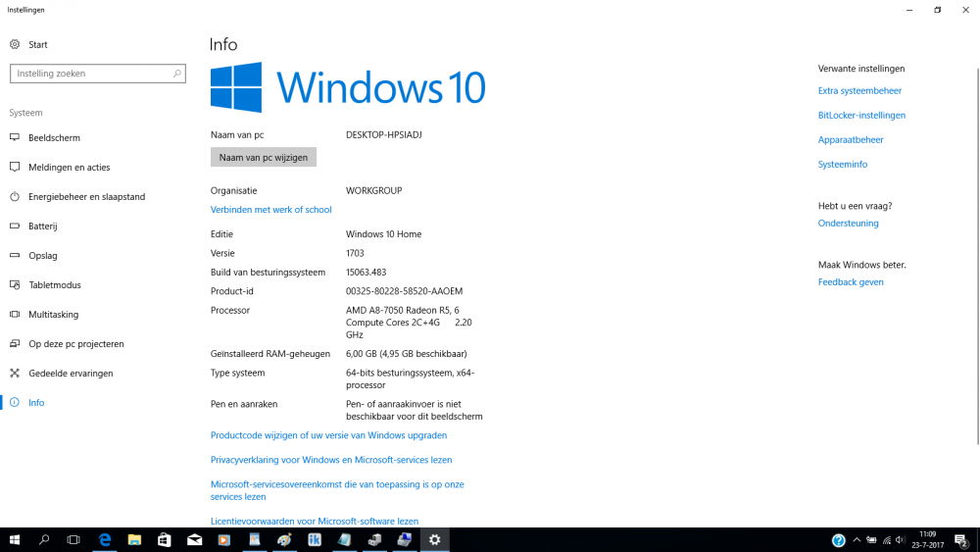This screenshot has height=552, width=980.
Task: Click the 'Feedback geven' link
Action: 851,282
